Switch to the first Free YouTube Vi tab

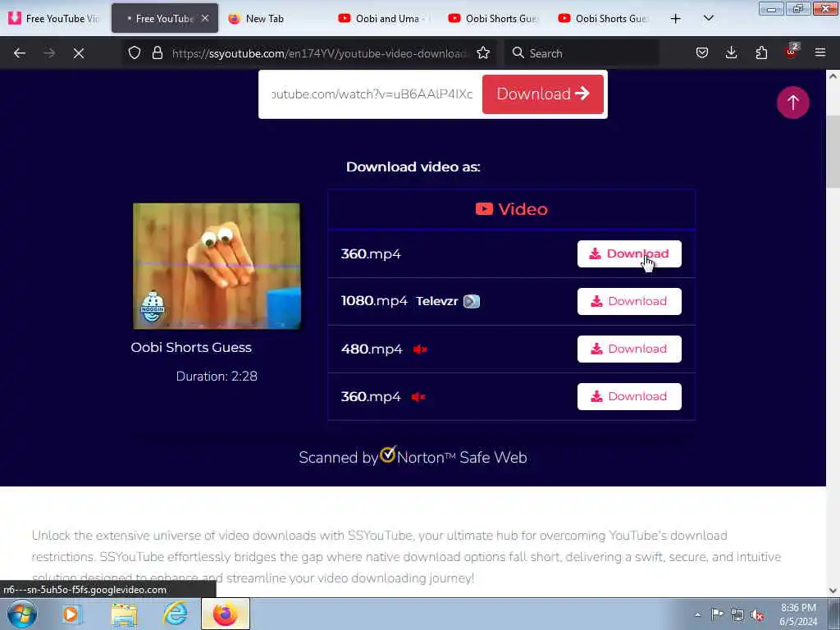[54, 18]
